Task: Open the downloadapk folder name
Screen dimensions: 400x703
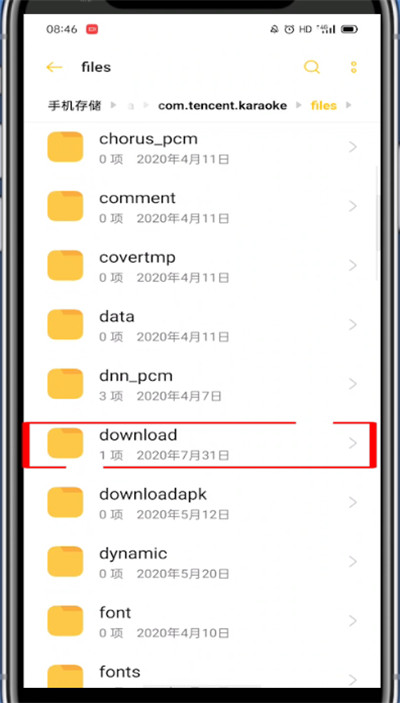Action: click(x=153, y=494)
